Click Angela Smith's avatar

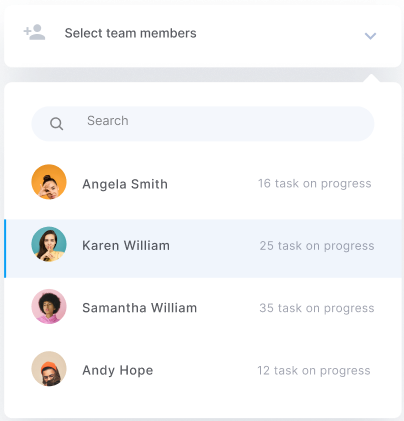(49, 182)
